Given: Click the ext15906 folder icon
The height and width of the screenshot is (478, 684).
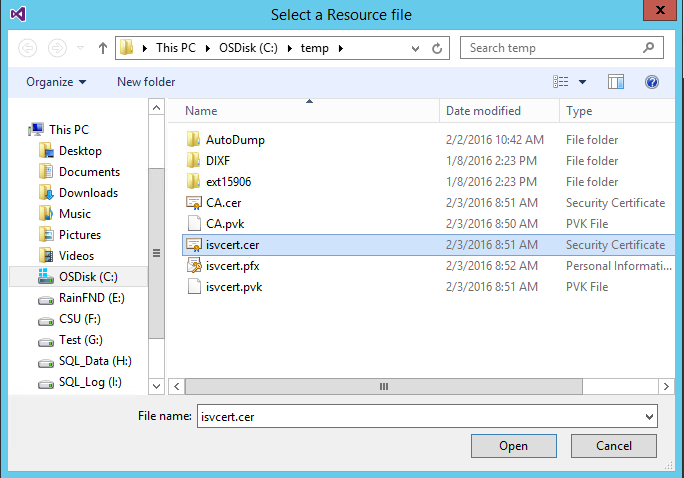Looking at the screenshot, I should (x=193, y=181).
